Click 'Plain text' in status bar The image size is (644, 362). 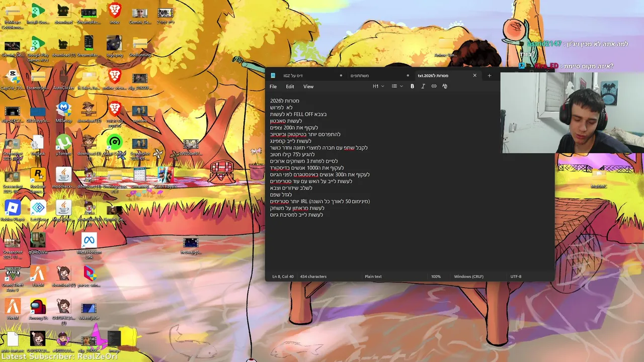pyautogui.click(x=373, y=277)
